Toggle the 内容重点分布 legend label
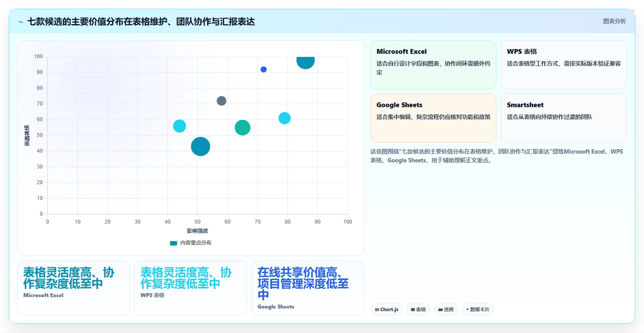This screenshot has height=333, width=644. (196, 243)
